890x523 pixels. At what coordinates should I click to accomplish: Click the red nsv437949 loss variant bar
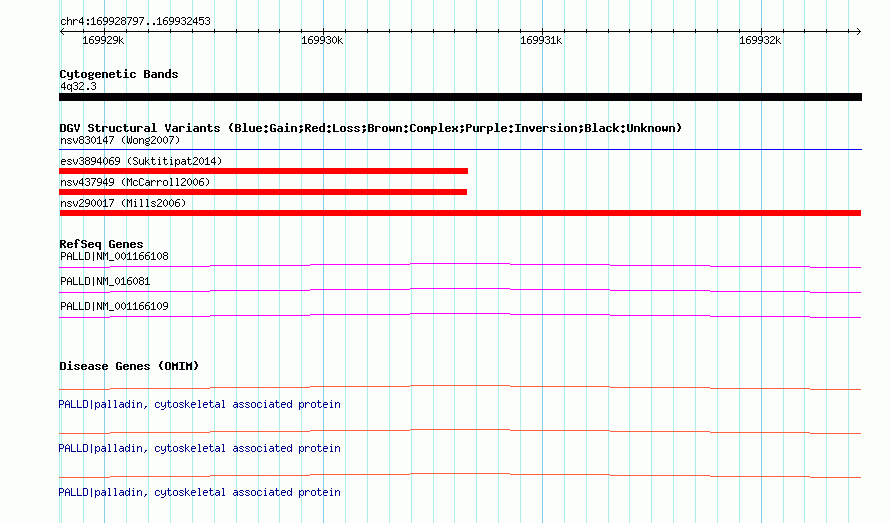tap(263, 192)
